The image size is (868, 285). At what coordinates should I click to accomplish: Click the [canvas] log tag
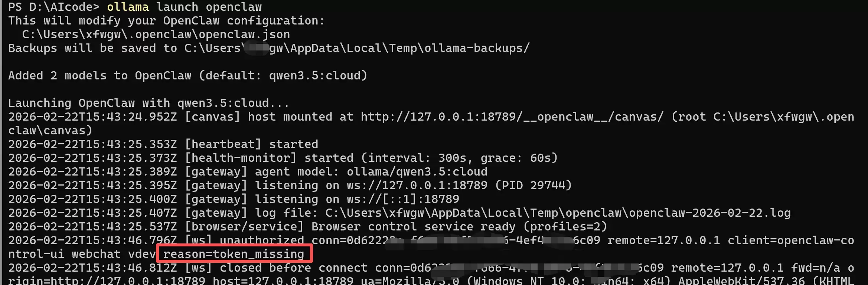click(x=212, y=117)
